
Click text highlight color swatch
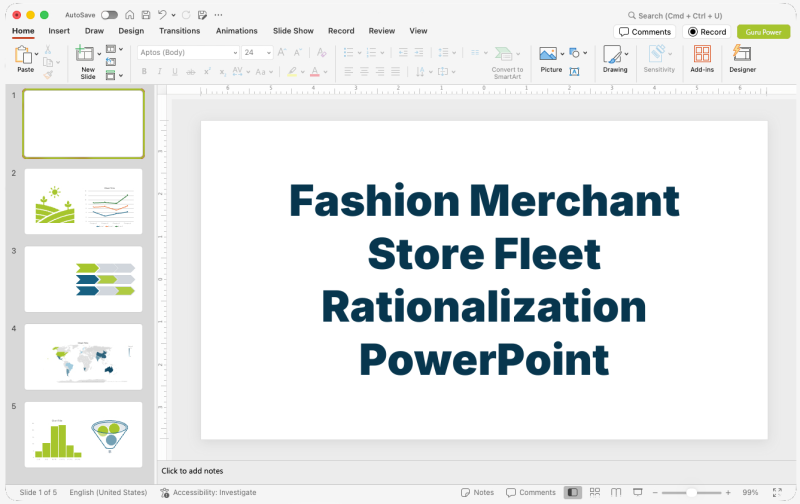pyautogui.click(x=292, y=72)
